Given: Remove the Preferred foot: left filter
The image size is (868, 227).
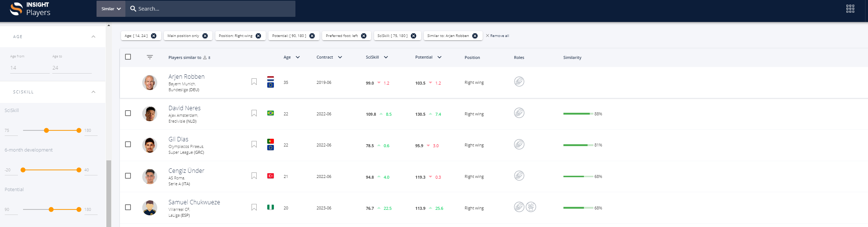Looking at the screenshot, I should pyautogui.click(x=364, y=36).
